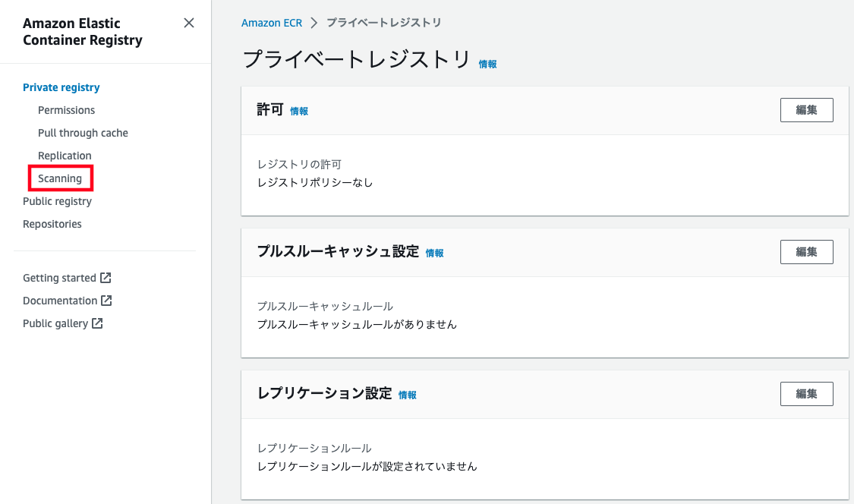Open 情報 link next to プルスルーキャッシュ設定
The width and height of the screenshot is (854, 504).
coord(434,254)
